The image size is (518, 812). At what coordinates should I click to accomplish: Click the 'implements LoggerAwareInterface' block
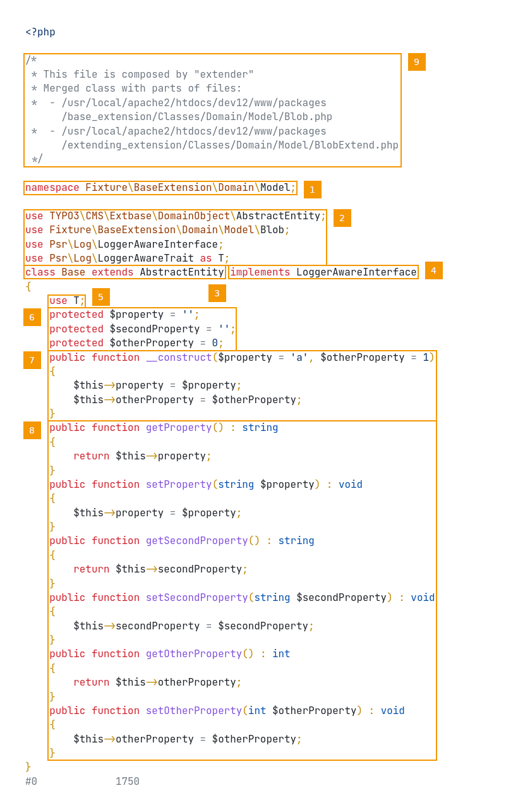pyautogui.click(x=323, y=272)
